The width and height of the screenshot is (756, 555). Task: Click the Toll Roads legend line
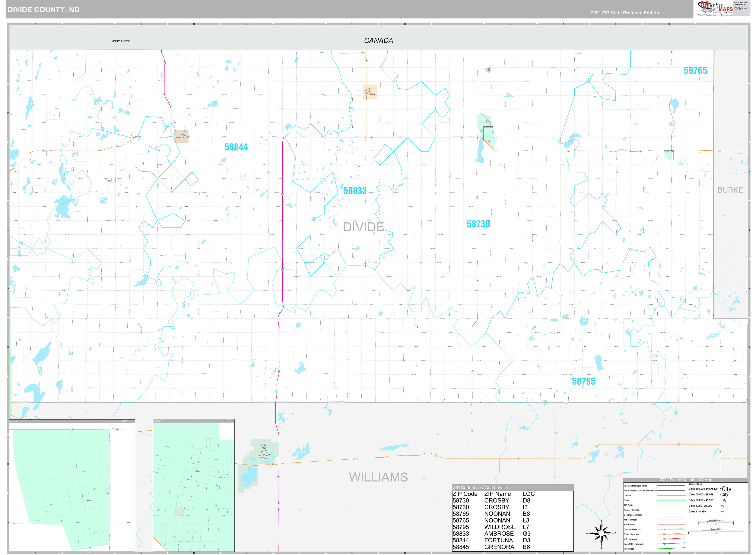(671, 549)
